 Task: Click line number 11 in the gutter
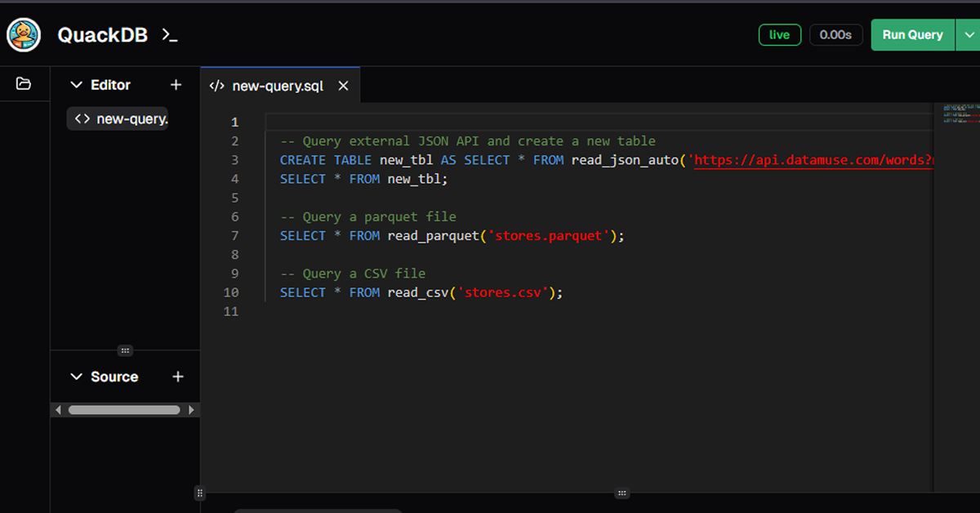pos(231,311)
